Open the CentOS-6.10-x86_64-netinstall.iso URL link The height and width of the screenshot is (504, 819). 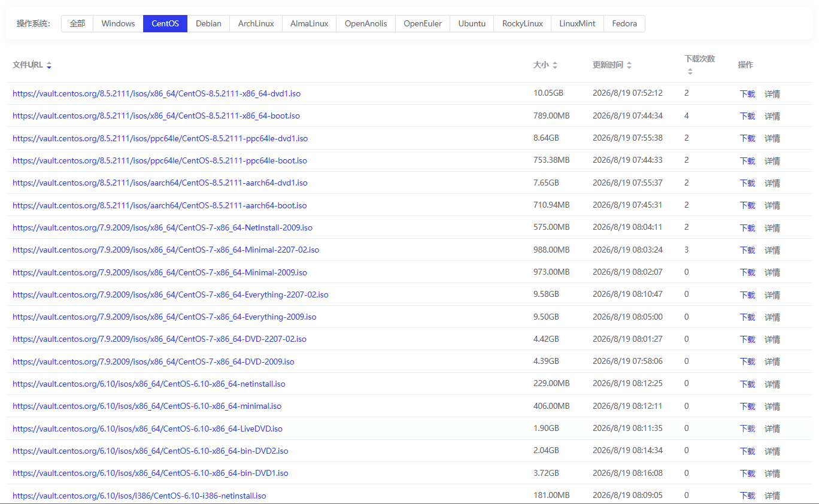pyautogui.click(x=149, y=384)
